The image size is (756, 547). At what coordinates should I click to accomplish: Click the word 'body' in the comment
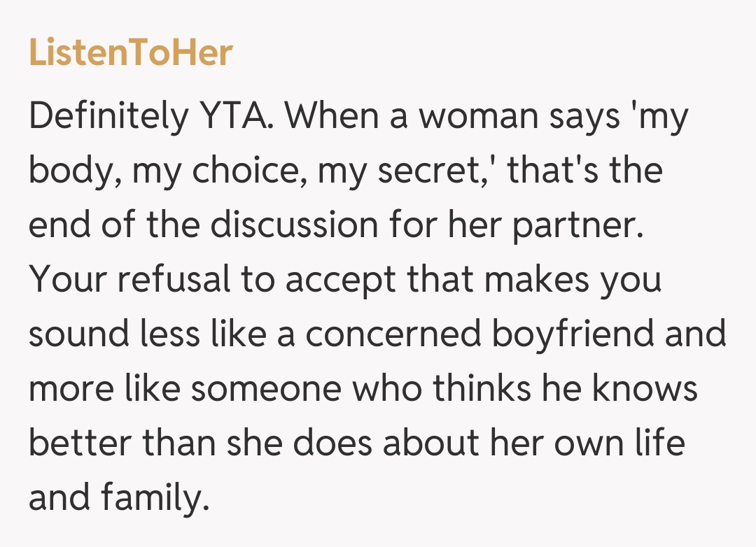66,171
